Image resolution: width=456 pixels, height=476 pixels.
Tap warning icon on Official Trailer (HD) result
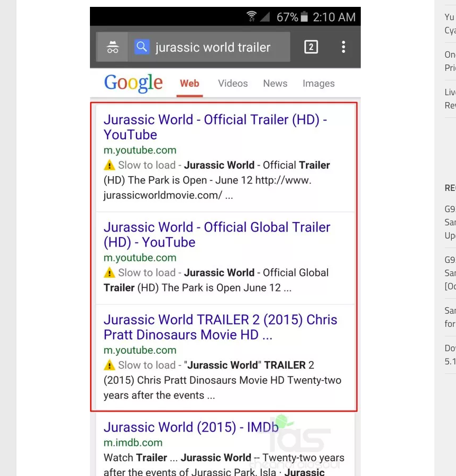point(110,165)
